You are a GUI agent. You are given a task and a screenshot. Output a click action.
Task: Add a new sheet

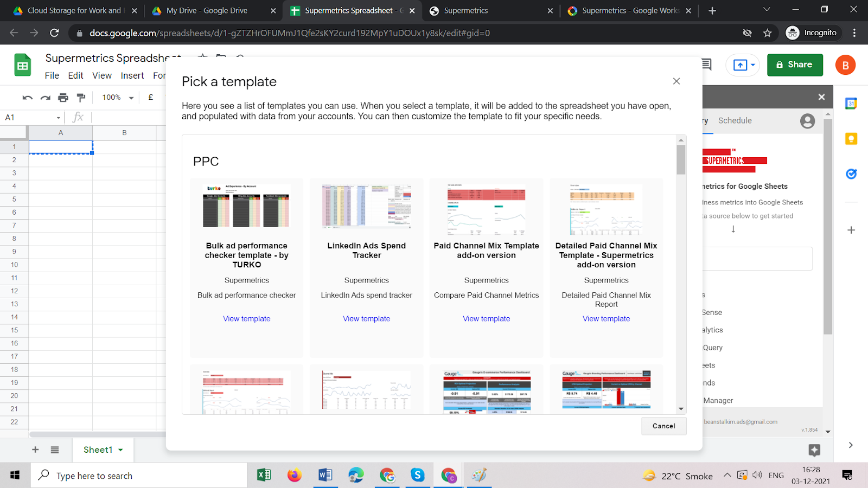35,450
